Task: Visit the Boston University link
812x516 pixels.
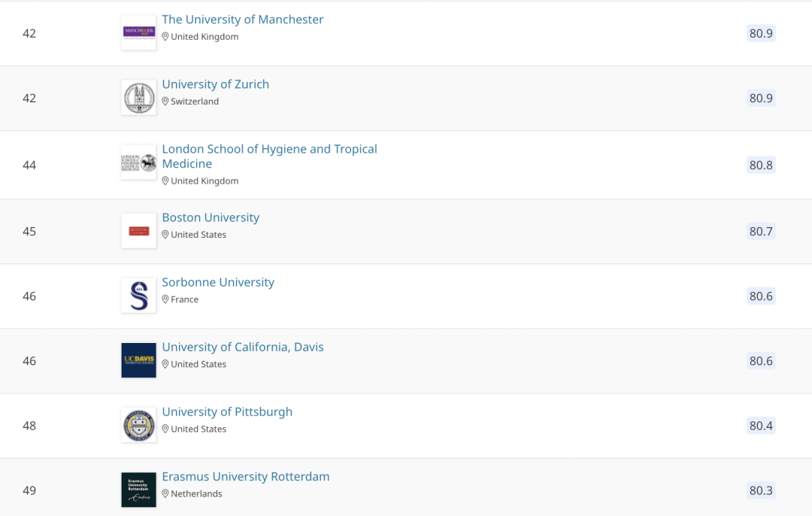Action: tap(211, 217)
